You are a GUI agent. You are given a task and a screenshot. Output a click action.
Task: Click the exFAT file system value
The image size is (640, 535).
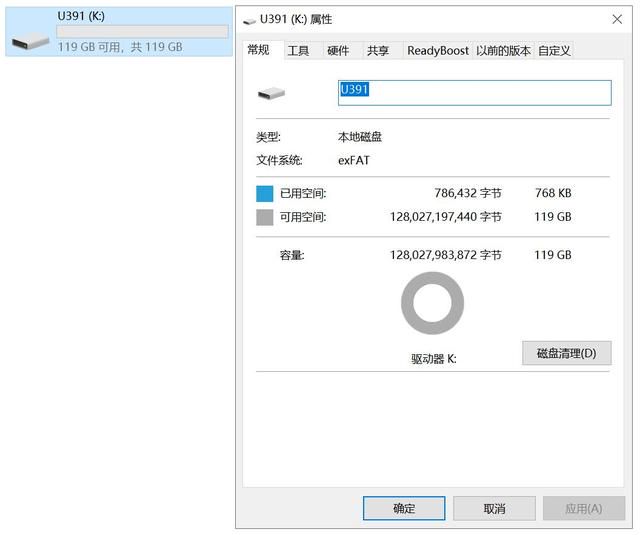point(353,160)
